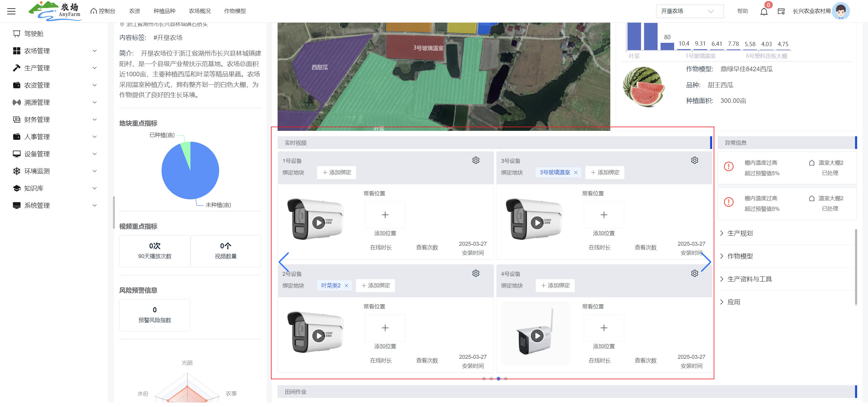Click the previous carousel arrow
This screenshot has height=407, width=868.
(x=284, y=262)
